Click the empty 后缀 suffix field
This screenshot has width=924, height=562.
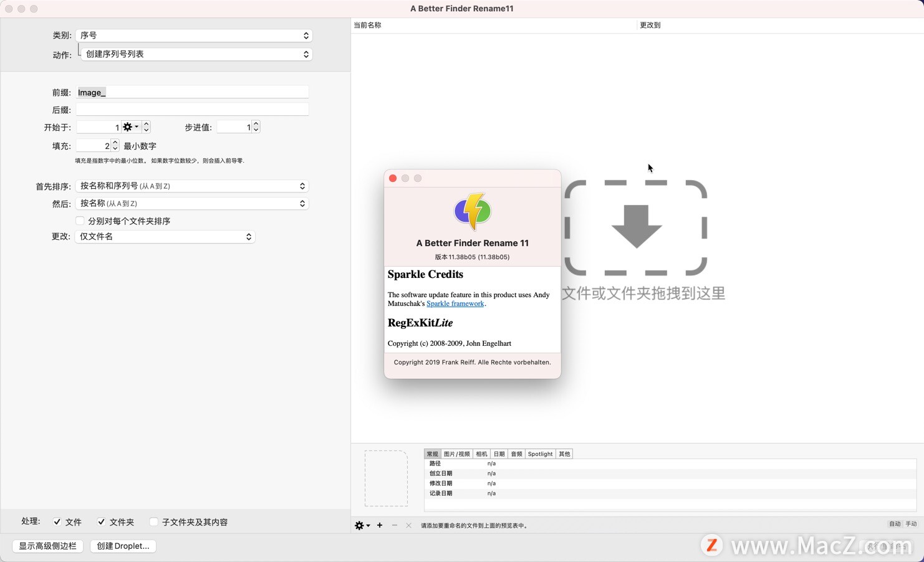(192, 110)
